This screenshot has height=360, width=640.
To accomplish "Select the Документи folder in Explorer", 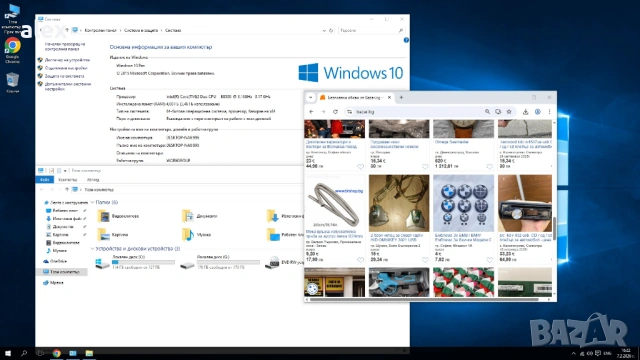I will click(200, 216).
